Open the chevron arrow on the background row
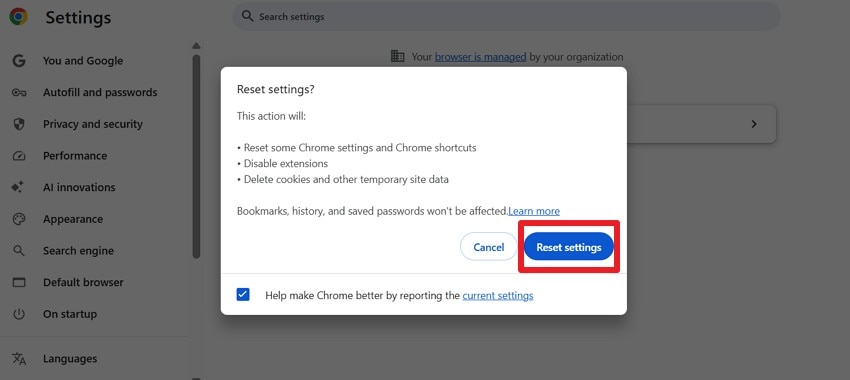The height and width of the screenshot is (380, 850). pos(754,124)
